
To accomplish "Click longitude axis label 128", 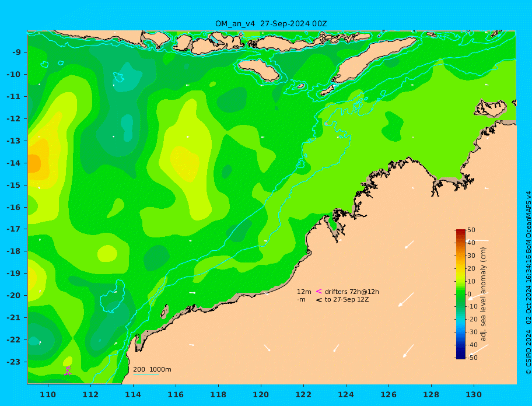I will point(431,394).
